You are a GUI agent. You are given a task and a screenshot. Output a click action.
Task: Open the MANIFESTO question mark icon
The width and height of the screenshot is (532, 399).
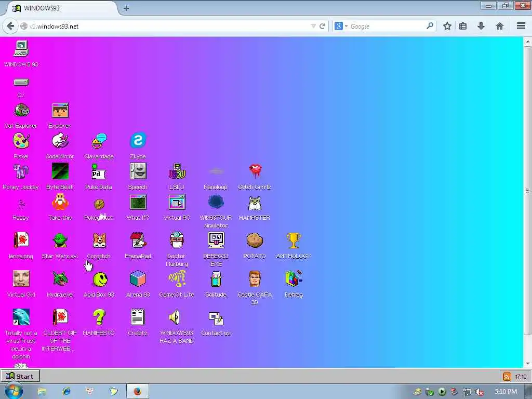[99, 317]
